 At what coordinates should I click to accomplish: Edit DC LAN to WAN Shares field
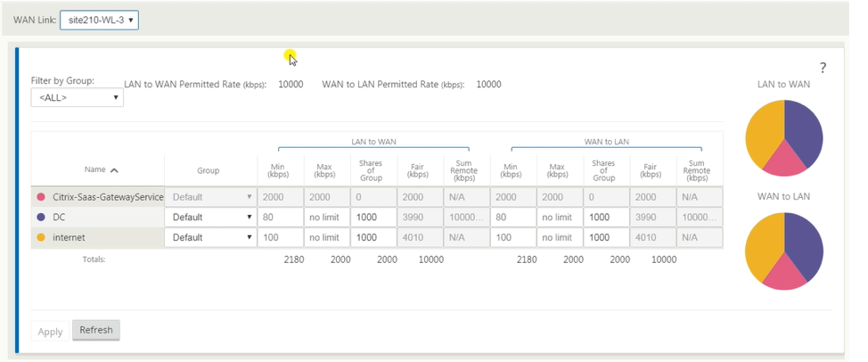click(x=373, y=217)
